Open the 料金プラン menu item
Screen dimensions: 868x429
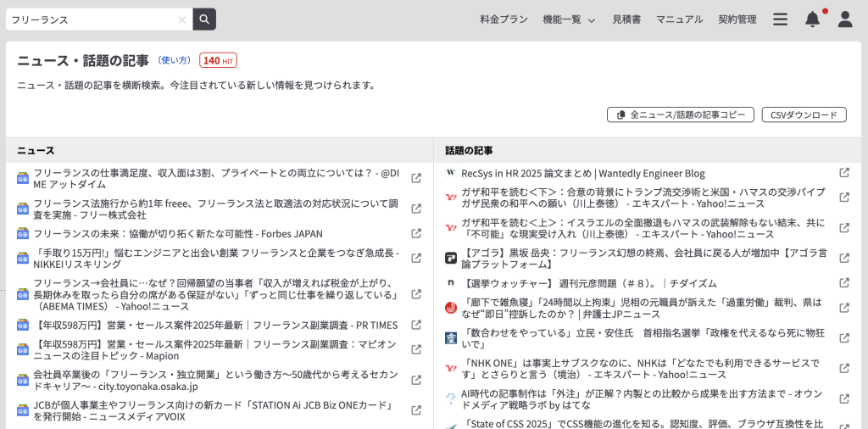point(504,19)
